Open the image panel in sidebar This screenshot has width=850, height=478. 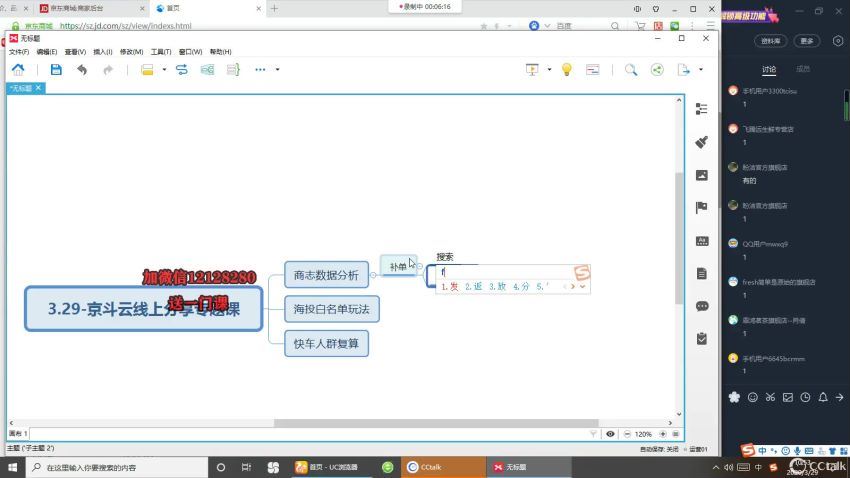[701, 175]
